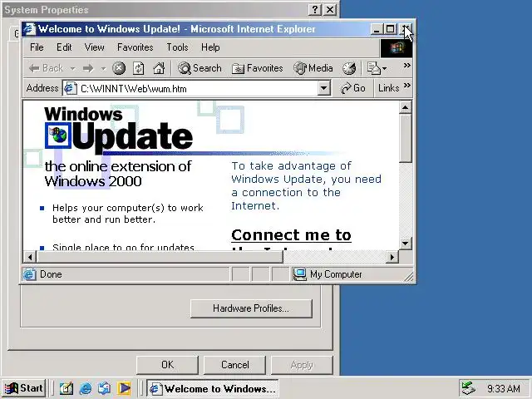Screen dimensions: 532x399
Task: Launch Outlook Express from quick launch
Action: point(104,388)
